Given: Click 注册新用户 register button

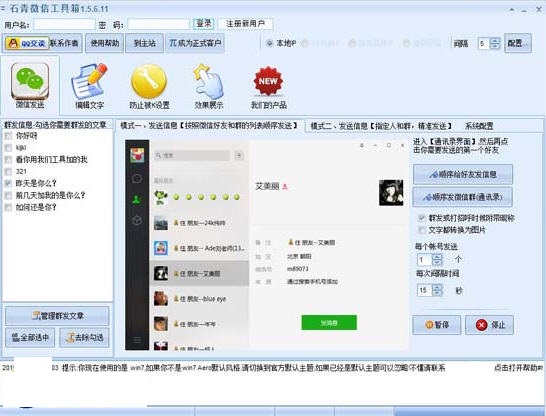Looking at the screenshot, I should (245, 24).
